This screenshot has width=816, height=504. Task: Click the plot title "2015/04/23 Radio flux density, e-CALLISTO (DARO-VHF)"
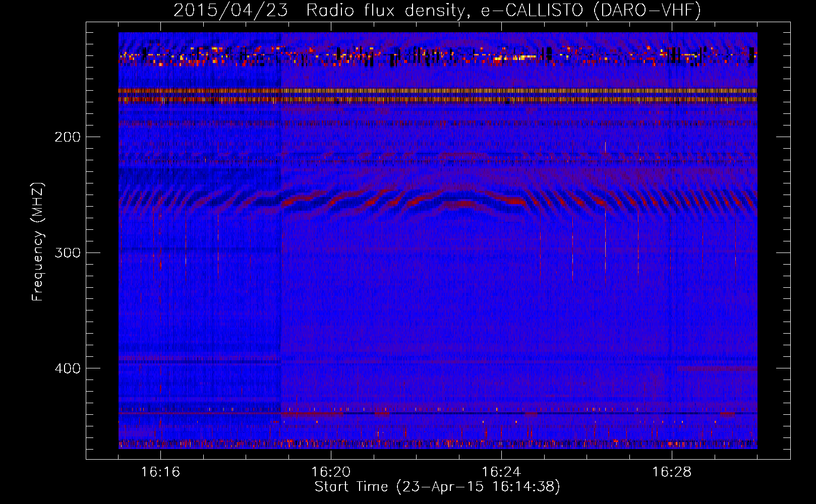(x=437, y=10)
